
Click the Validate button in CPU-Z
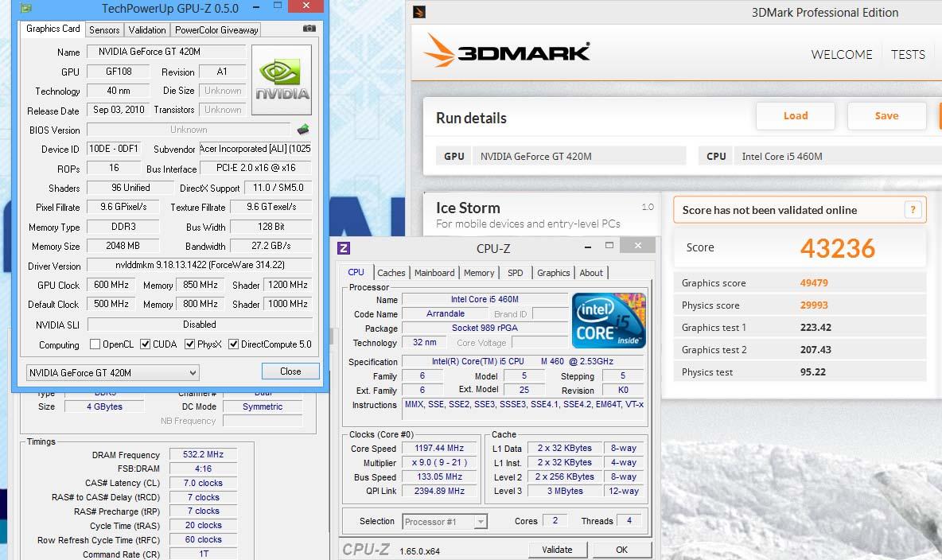[x=557, y=550]
